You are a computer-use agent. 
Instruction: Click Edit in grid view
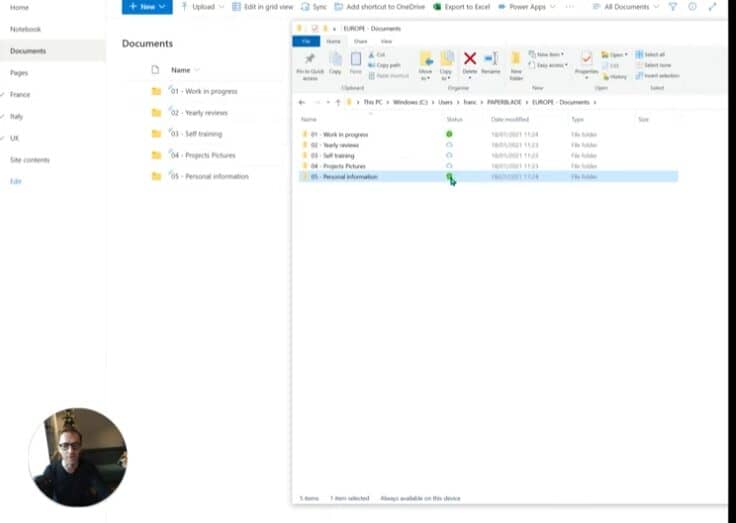(262, 7)
